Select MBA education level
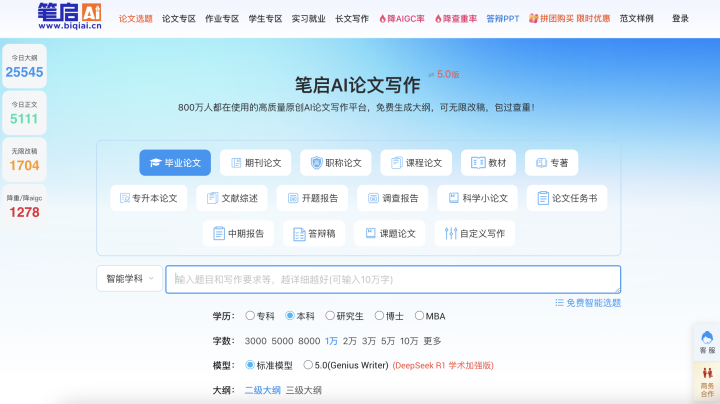The image size is (720, 404). pos(430,316)
